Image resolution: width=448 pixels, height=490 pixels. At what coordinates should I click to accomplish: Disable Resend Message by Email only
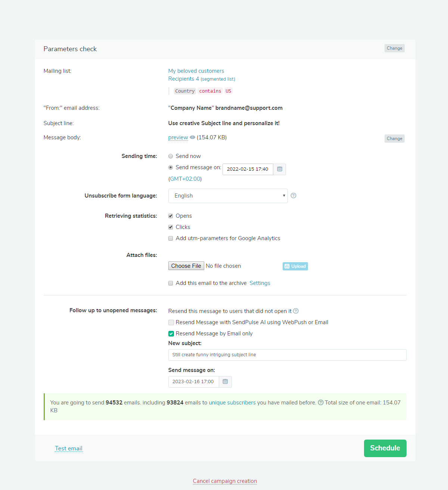tap(171, 334)
